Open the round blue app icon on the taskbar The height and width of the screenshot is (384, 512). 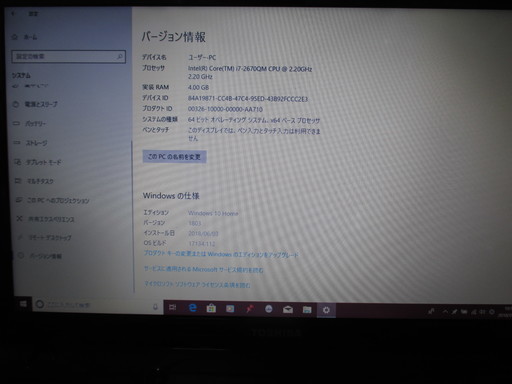[x=269, y=309]
